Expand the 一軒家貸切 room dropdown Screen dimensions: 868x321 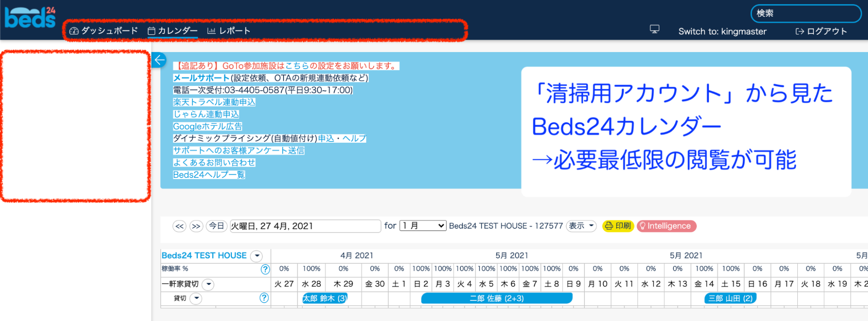(209, 285)
